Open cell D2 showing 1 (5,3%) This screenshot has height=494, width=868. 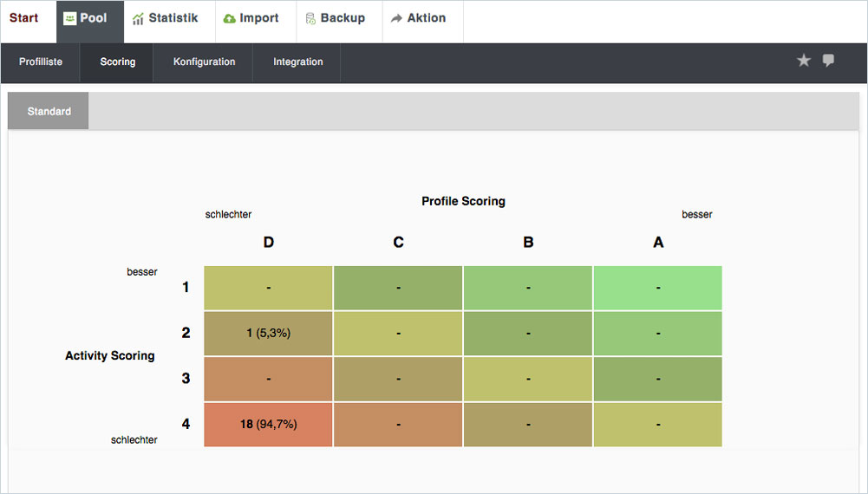[x=269, y=333]
